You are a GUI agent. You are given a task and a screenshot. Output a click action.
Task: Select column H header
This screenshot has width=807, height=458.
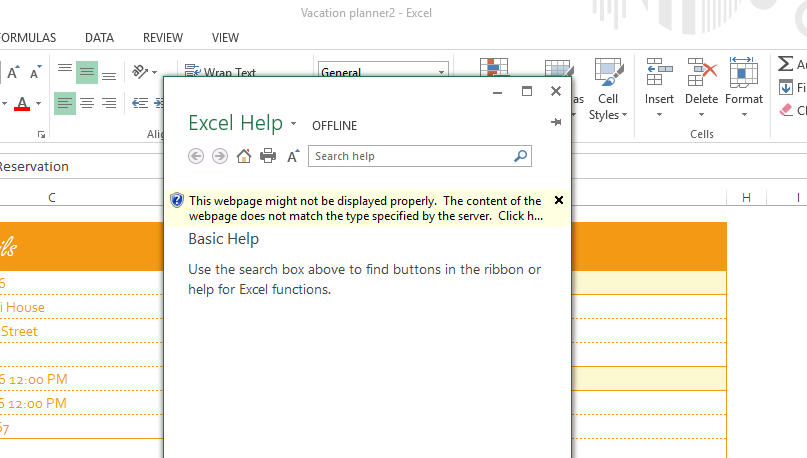(x=746, y=198)
